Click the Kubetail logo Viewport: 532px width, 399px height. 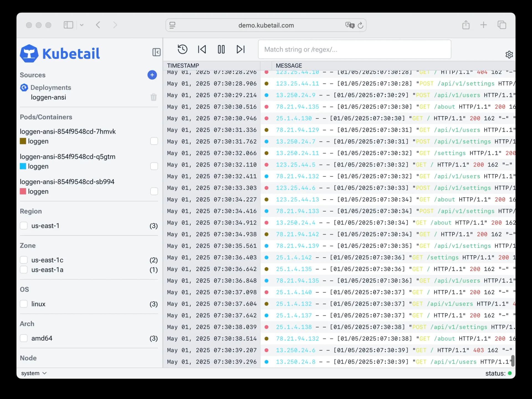pyautogui.click(x=60, y=53)
